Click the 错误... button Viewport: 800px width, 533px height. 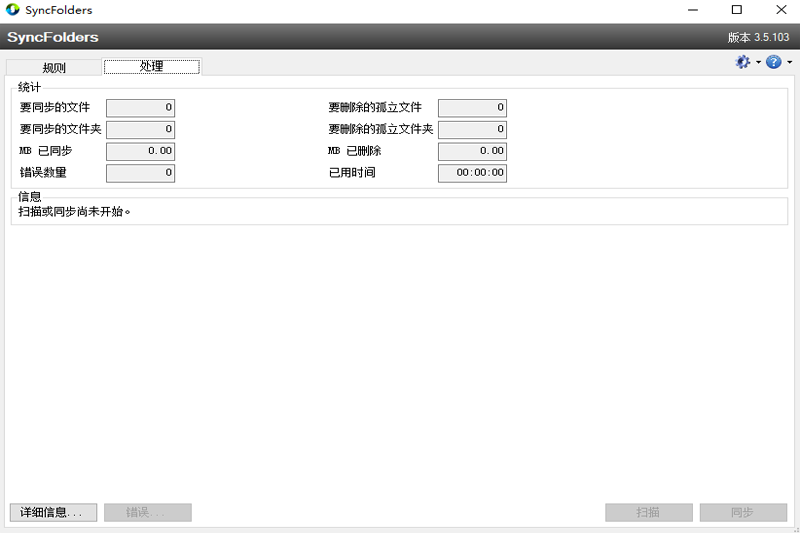pyautogui.click(x=148, y=512)
